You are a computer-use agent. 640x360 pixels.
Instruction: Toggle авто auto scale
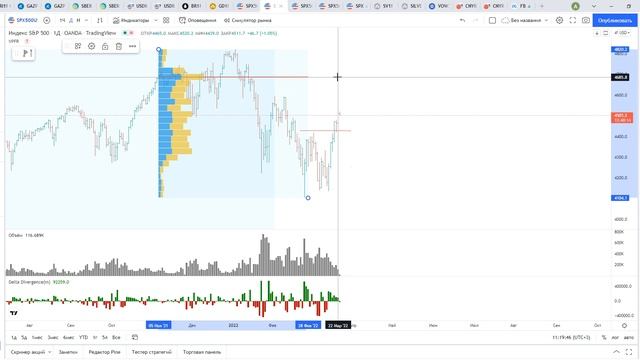[629, 338]
